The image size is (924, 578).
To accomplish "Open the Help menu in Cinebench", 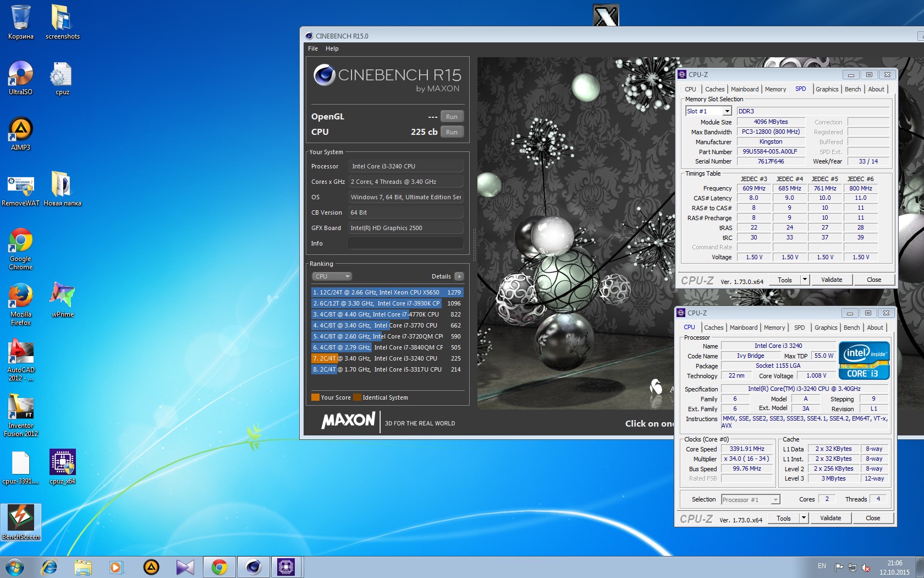I will pyautogui.click(x=332, y=48).
